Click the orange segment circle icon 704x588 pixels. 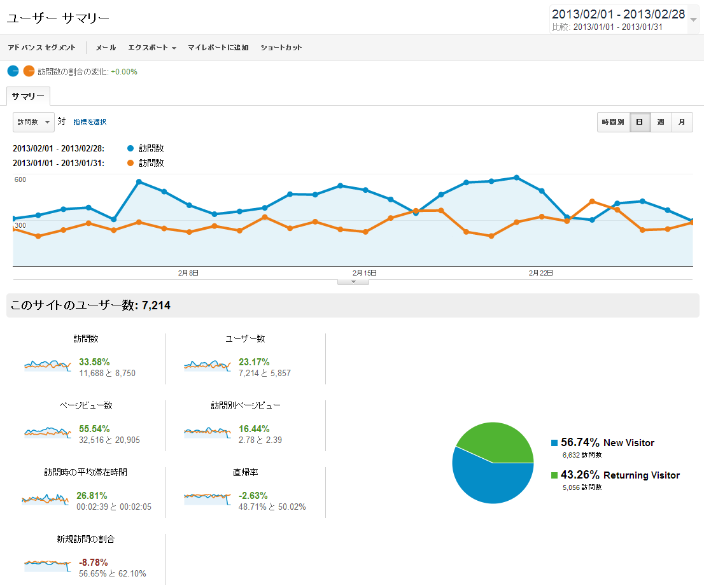pos(29,71)
